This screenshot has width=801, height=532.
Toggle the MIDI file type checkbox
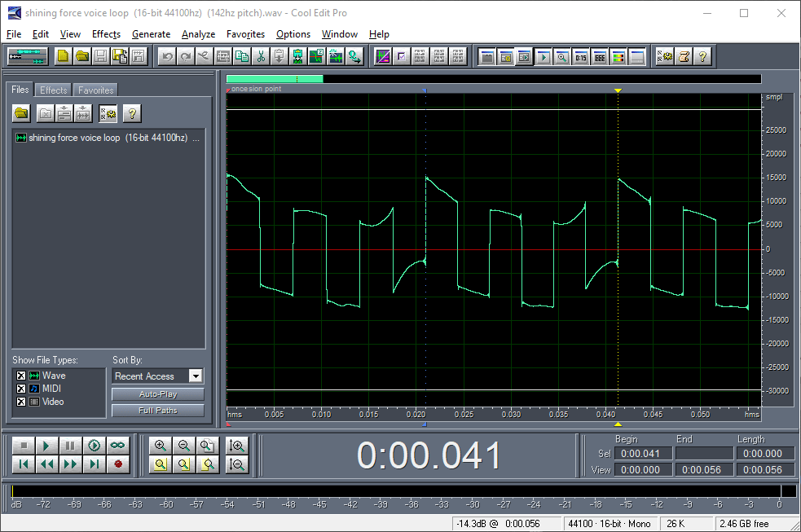21,389
